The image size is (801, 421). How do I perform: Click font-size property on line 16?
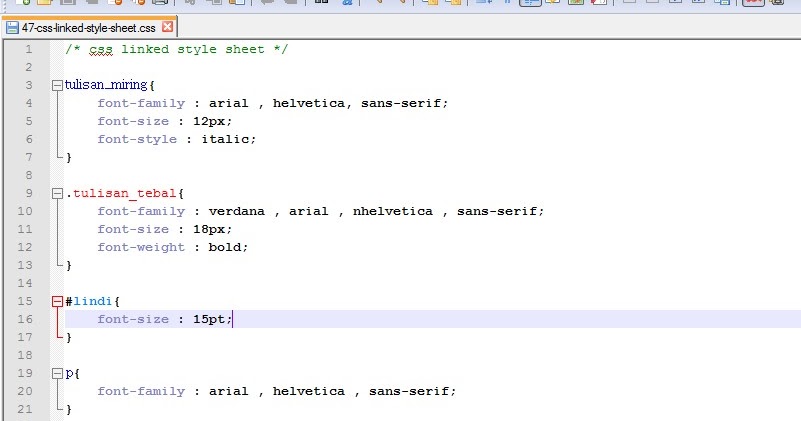coord(133,319)
